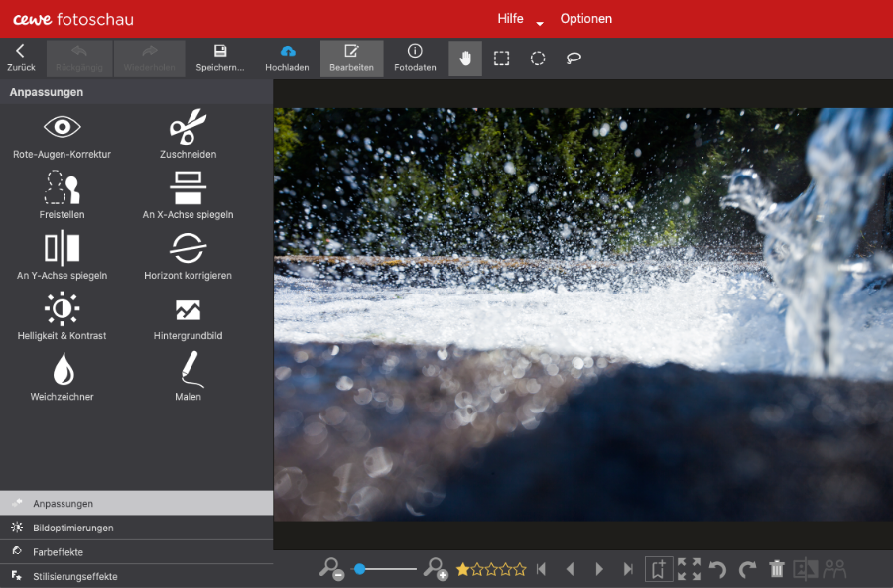The height and width of the screenshot is (588, 893).
Task: Activate the hand pan tool
Action: tap(465, 59)
